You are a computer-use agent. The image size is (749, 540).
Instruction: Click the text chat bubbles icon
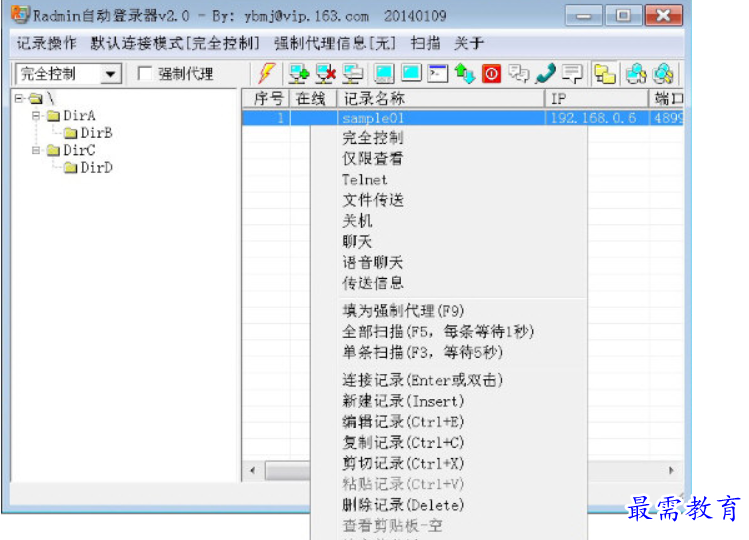[x=518, y=74]
